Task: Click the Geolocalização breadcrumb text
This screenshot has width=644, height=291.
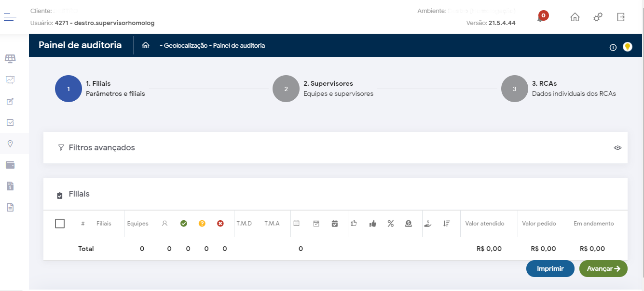Action: click(186, 45)
